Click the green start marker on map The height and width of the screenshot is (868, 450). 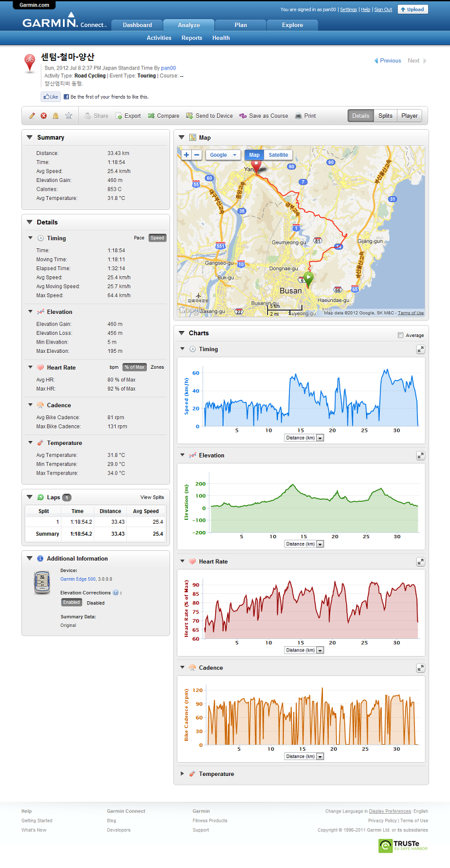(x=308, y=279)
